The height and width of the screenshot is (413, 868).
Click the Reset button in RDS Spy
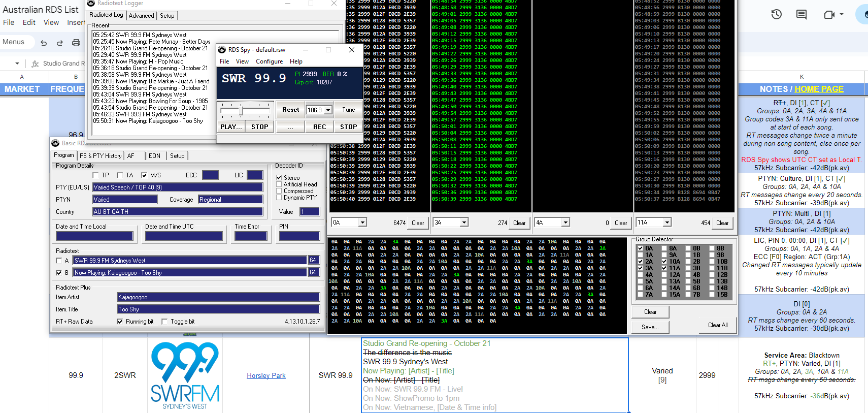pyautogui.click(x=290, y=110)
